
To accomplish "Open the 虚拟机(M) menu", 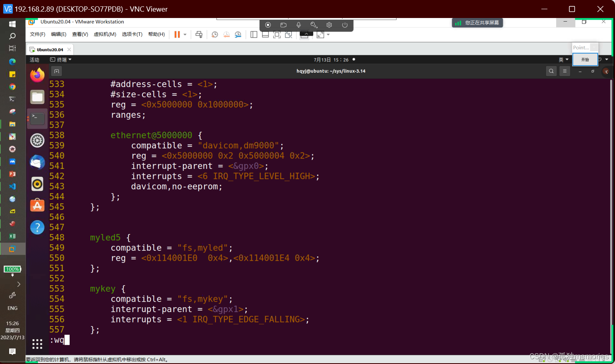I will (105, 34).
